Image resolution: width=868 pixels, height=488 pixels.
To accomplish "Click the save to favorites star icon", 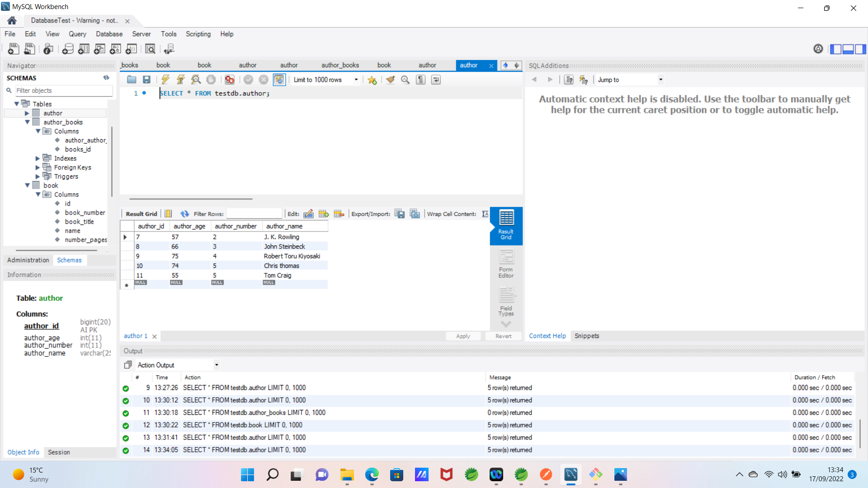I will pyautogui.click(x=372, y=80).
